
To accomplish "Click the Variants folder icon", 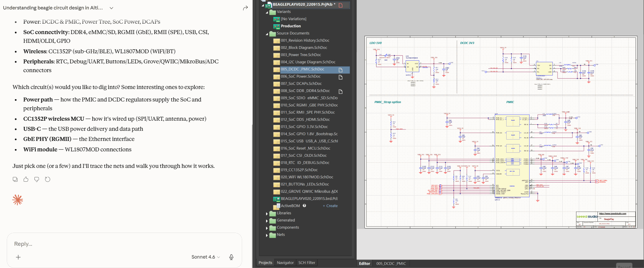I will 273,12.
